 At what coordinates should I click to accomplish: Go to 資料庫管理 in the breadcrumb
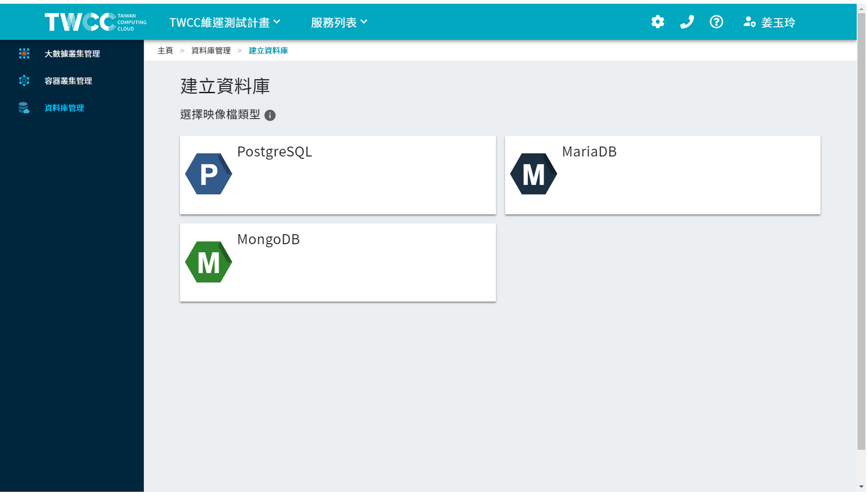(x=210, y=51)
